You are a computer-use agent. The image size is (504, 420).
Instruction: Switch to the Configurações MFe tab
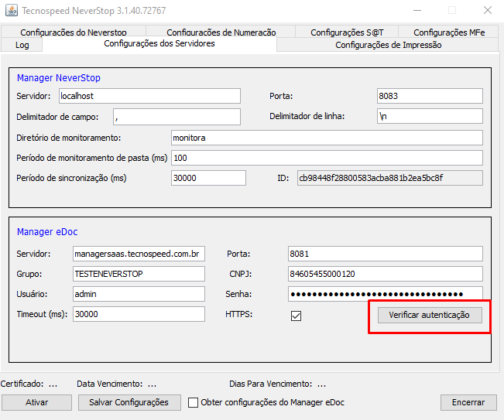point(449,32)
